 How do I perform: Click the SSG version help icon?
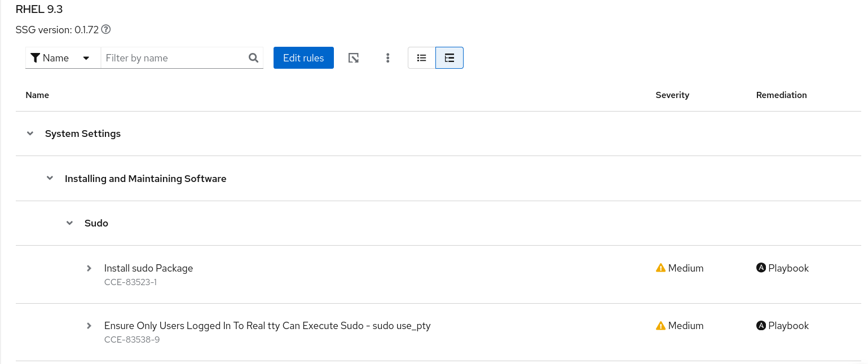click(105, 30)
